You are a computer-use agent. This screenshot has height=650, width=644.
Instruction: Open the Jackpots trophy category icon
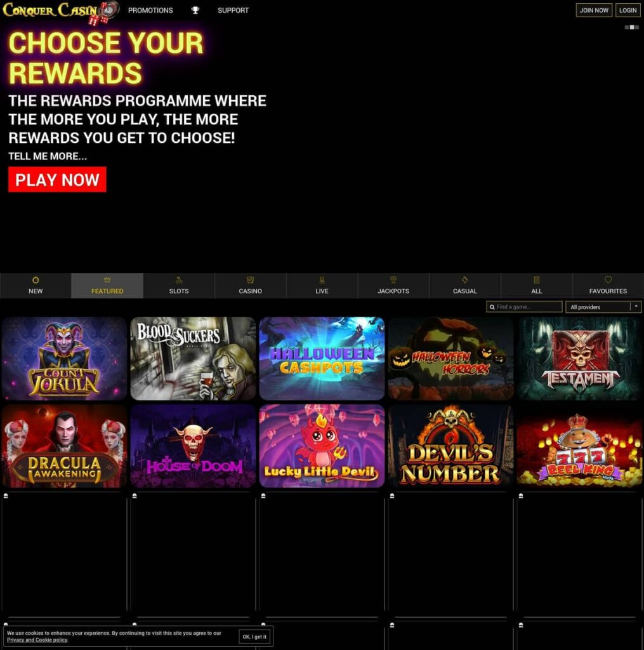tap(393, 280)
